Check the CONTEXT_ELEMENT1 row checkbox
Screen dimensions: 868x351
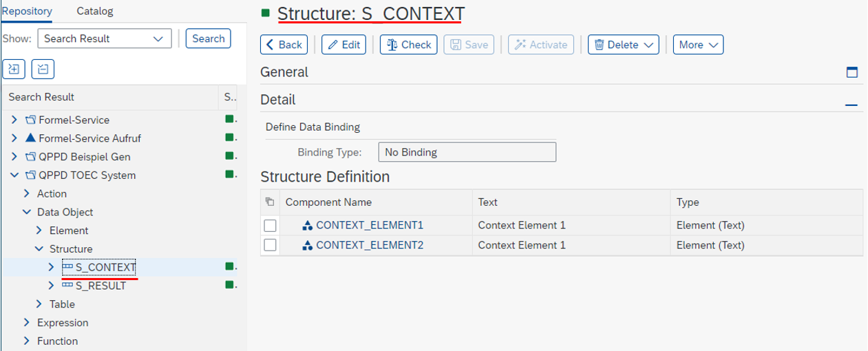pos(271,226)
